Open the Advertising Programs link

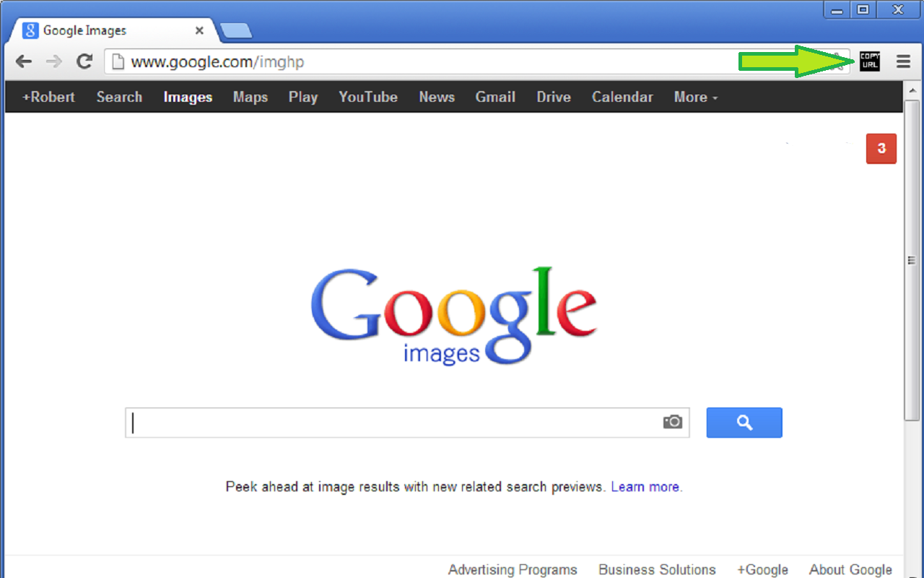pyautogui.click(x=513, y=570)
